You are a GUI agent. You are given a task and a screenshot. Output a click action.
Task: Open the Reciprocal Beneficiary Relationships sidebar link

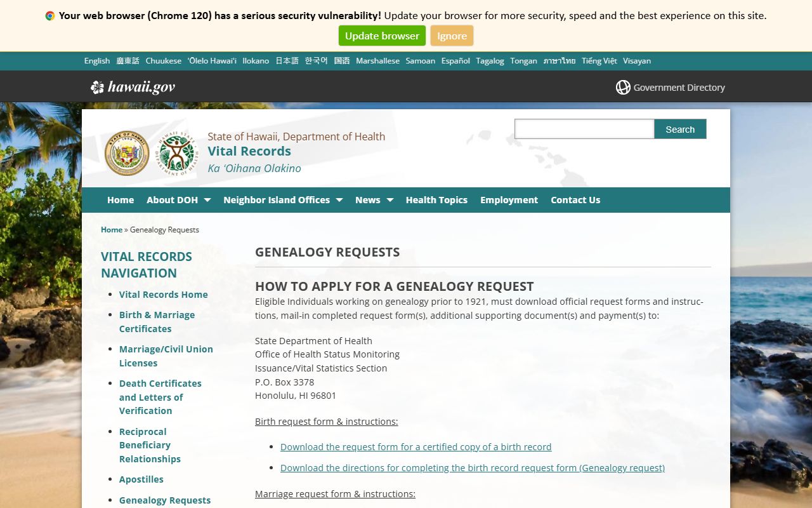point(150,445)
